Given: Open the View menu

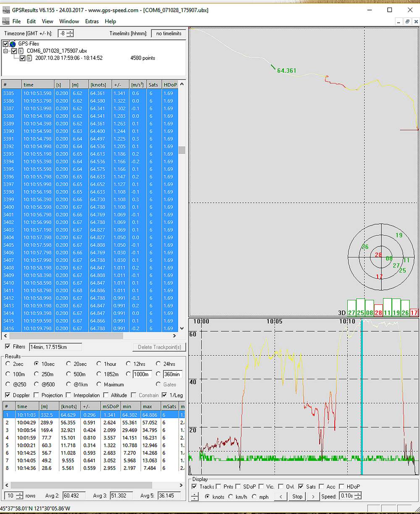Looking at the screenshot, I should pos(47,21).
